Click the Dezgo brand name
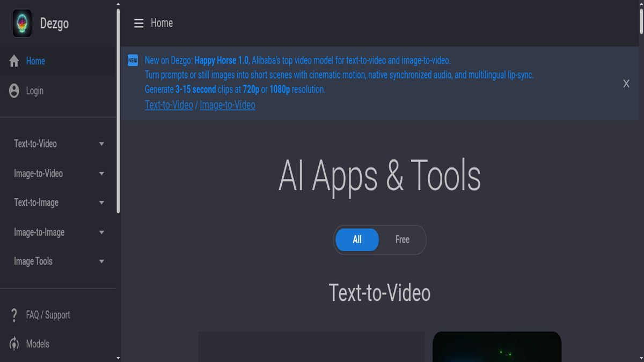The height and width of the screenshot is (362, 644). pos(54,24)
